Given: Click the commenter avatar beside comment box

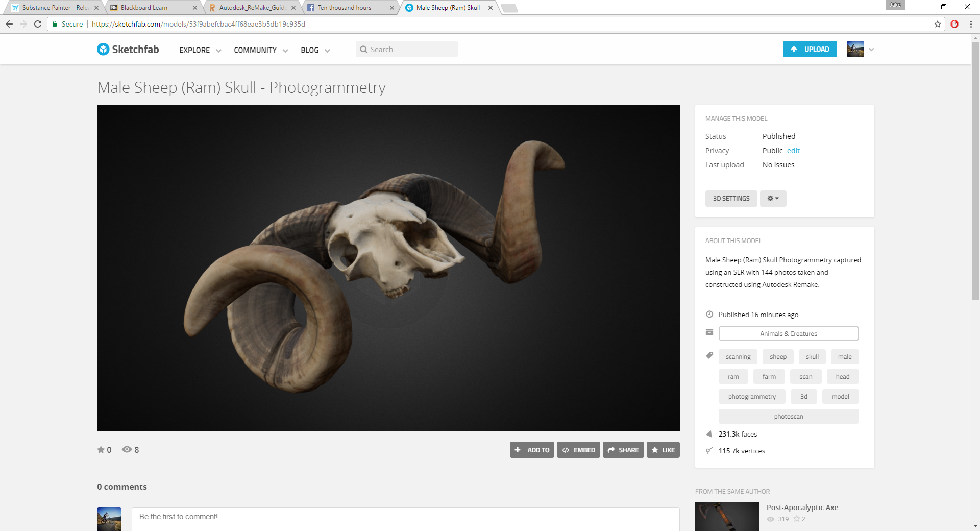Looking at the screenshot, I should pos(109,519).
